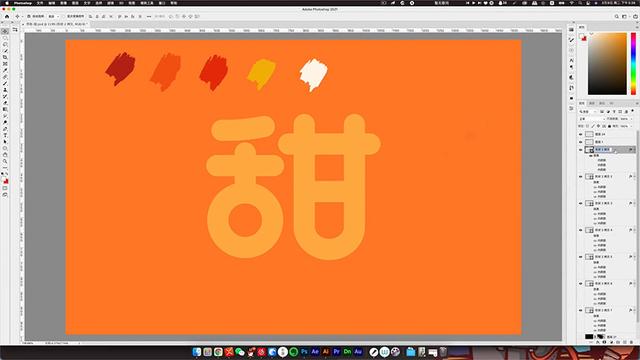Toggle visibility of the selected highlighted layer
Viewport: 640px width, 360px height.
pos(580,150)
